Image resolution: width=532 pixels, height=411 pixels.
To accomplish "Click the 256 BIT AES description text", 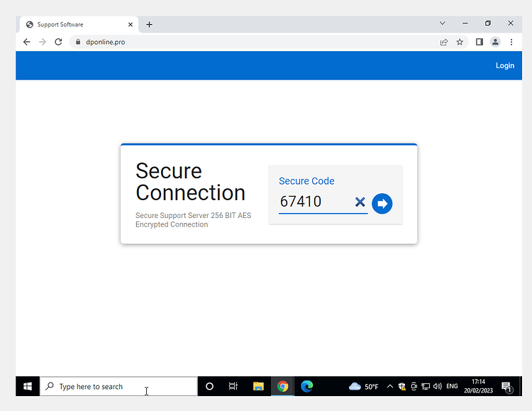I will pyautogui.click(x=194, y=220).
